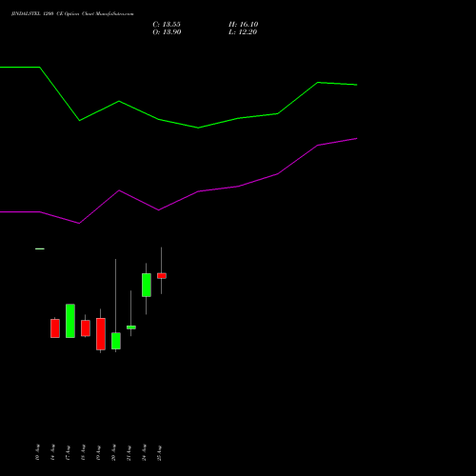Image resolution: width=476 pixels, height=476 pixels.
Task: Click the '19 Aug' date axis label
Action: coord(98,452)
